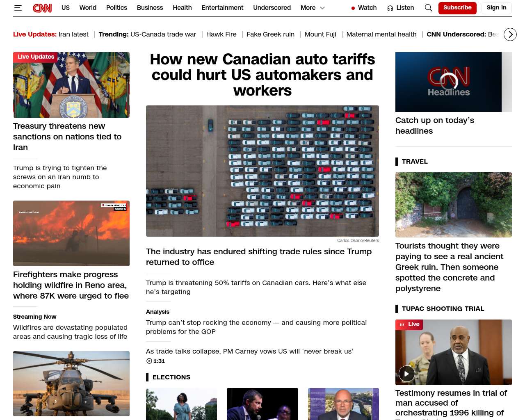Navigate to the Business section
The height and width of the screenshot is (420, 525).
point(150,8)
